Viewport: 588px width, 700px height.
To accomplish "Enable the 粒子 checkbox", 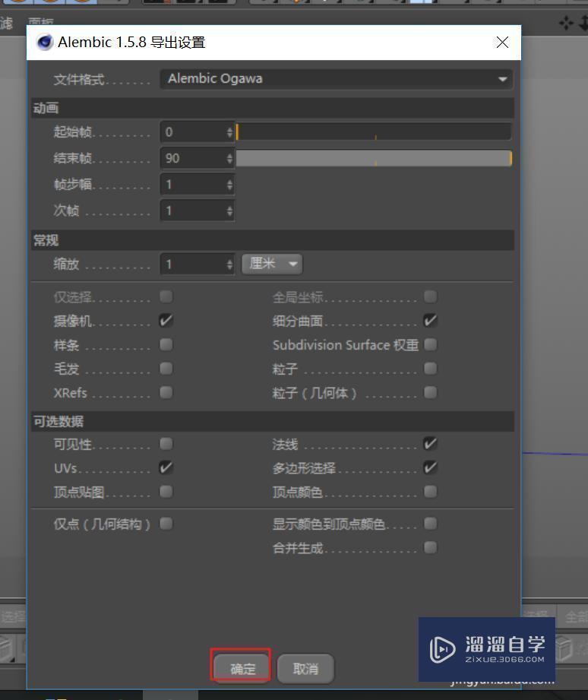I will [x=431, y=369].
